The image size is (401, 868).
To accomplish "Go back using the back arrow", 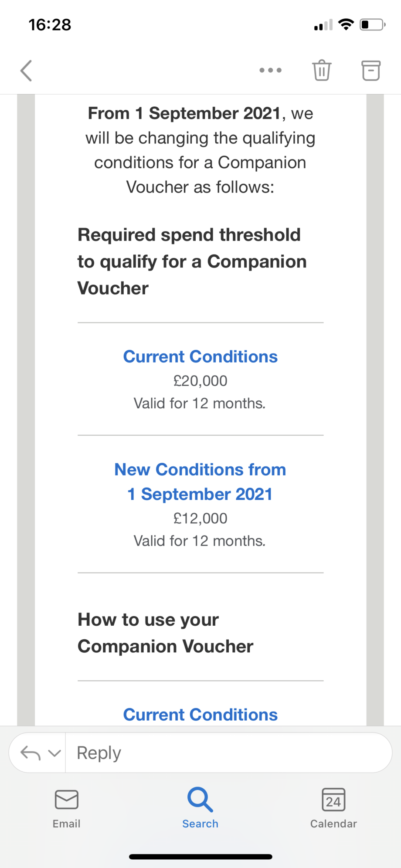I will coord(27,71).
